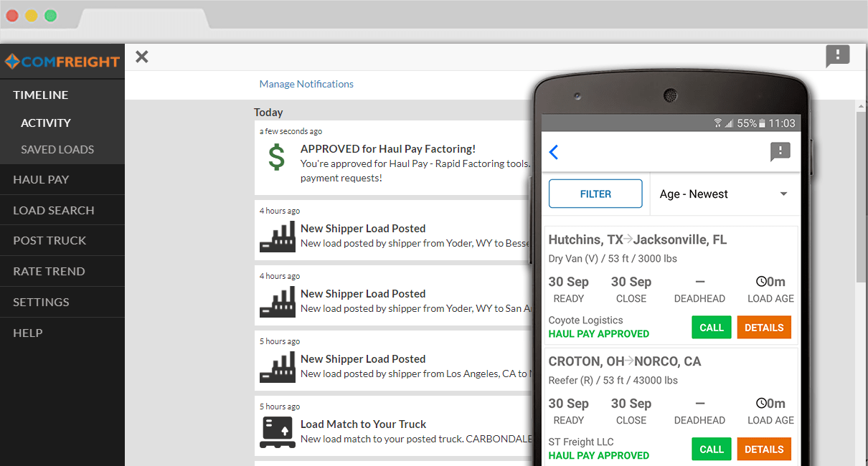This screenshot has width=868, height=466.
Task: Click the Manage Notifications link
Action: tap(306, 84)
